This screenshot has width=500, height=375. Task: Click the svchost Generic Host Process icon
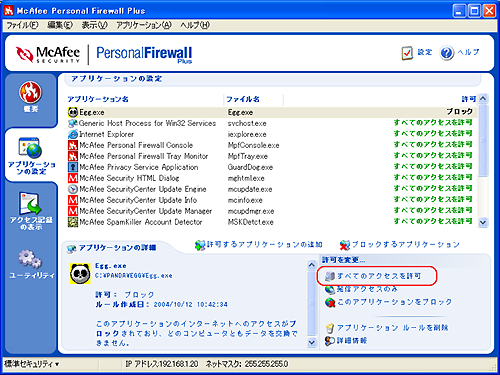pyautogui.click(x=73, y=123)
